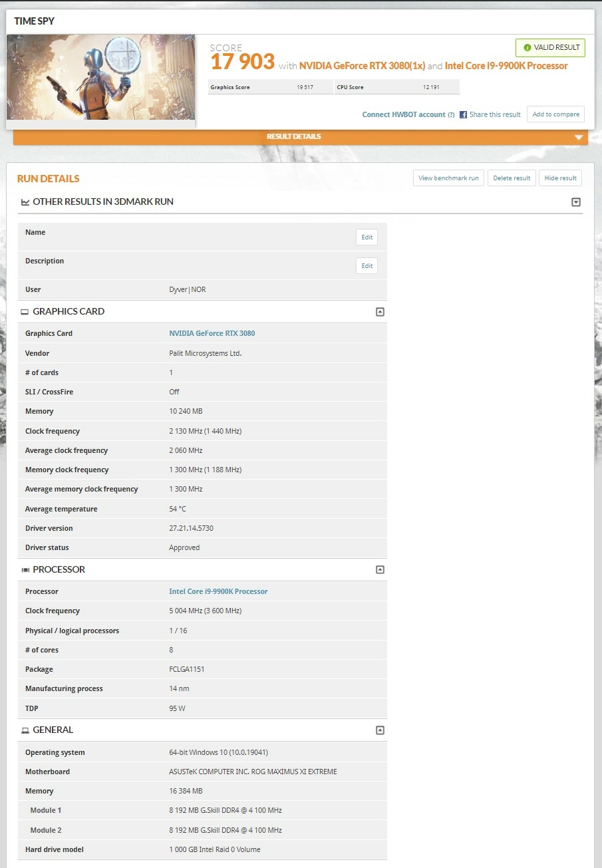Click CPU Score value 12 191
This screenshot has height=868, width=602.
click(431, 88)
